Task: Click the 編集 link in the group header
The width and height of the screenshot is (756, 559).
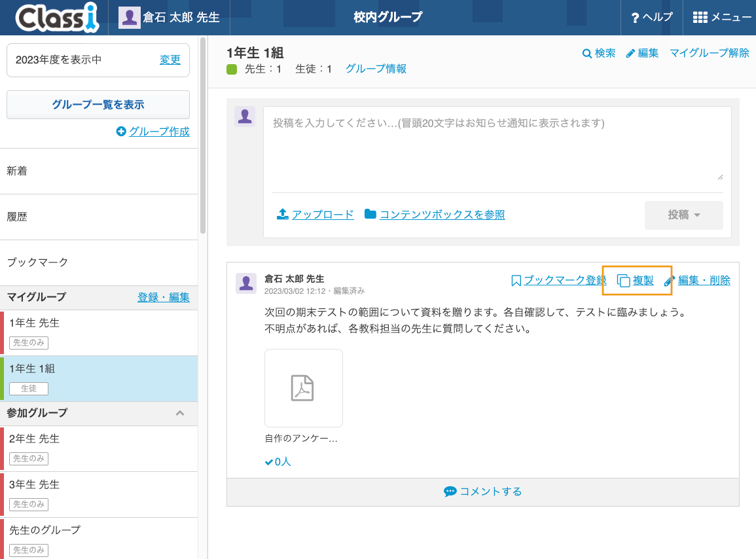Action: (x=643, y=53)
